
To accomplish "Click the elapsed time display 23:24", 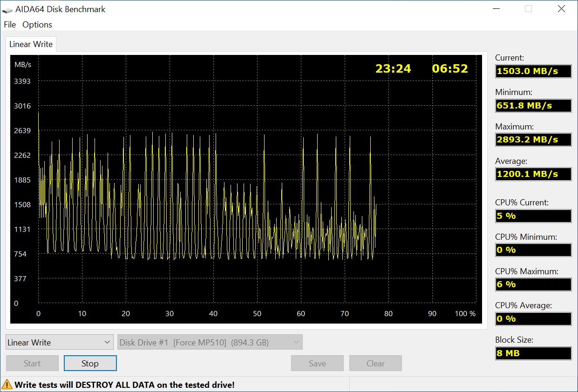I will (393, 68).
